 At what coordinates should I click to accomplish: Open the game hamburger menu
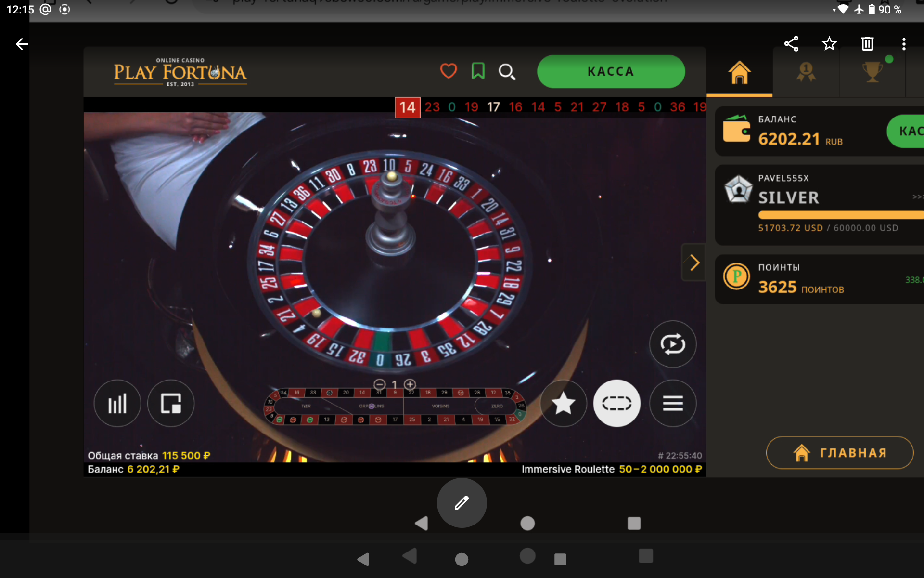pyautogui.click(x=673, y=404)
